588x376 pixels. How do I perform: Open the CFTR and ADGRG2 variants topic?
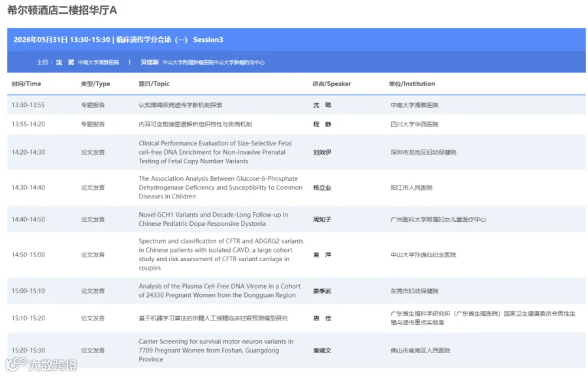221,255
